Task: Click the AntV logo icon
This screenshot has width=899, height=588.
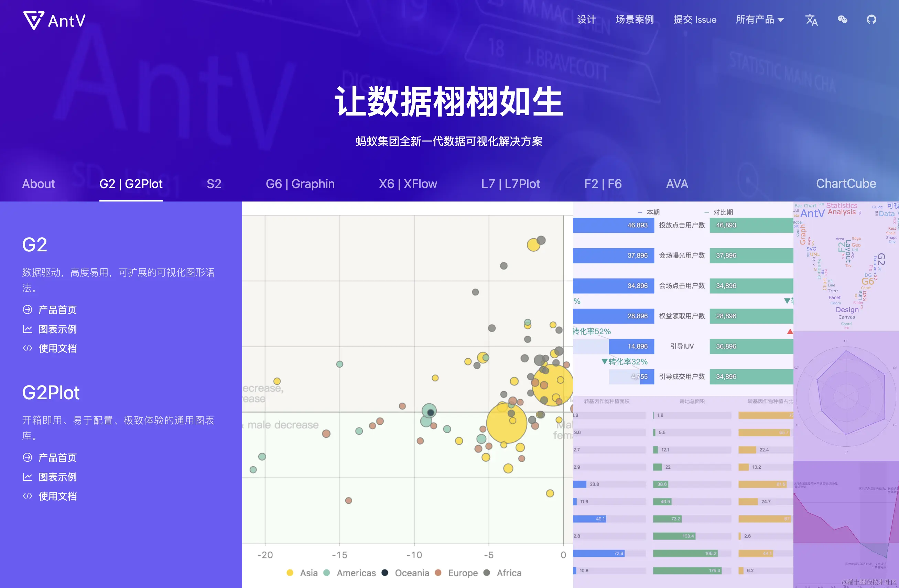Action: 34,20
